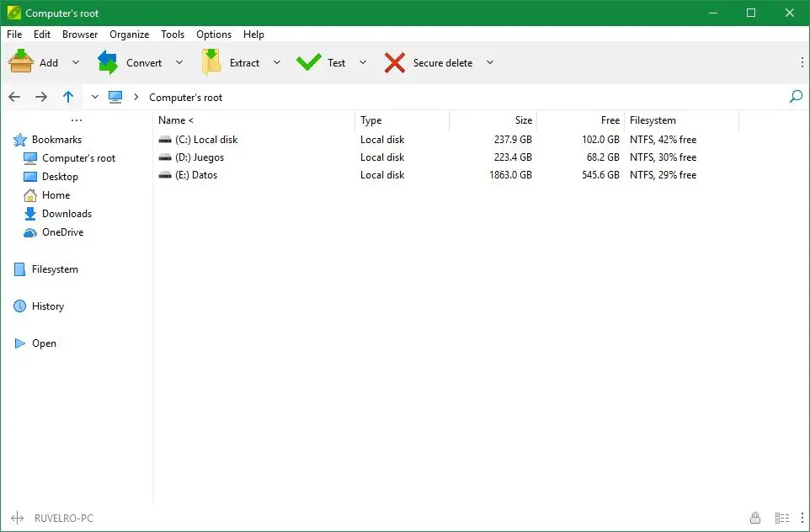Image resolution: width=810 pixels, height=532 pixels.
Task: Select the (E:) Datos row name
Action: (196, 174)
